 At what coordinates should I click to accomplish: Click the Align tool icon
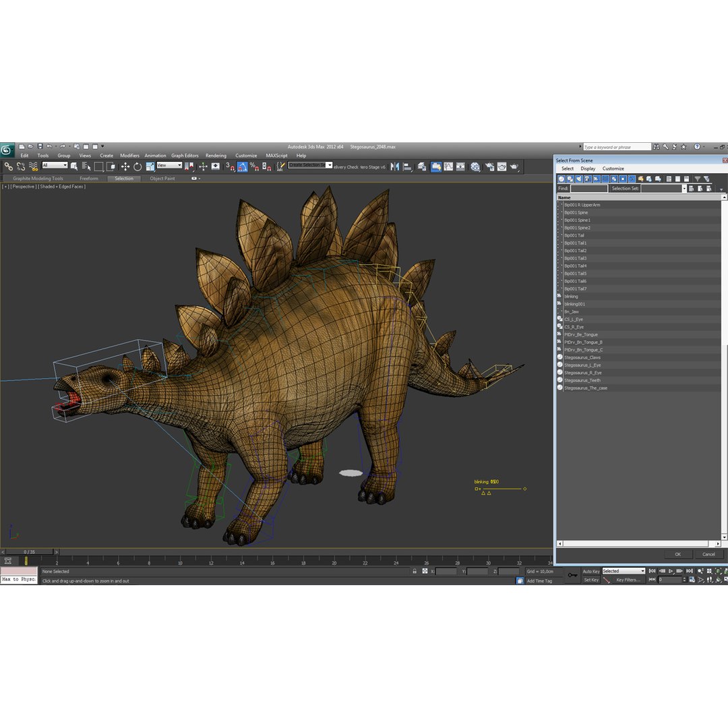coord(407,166)
